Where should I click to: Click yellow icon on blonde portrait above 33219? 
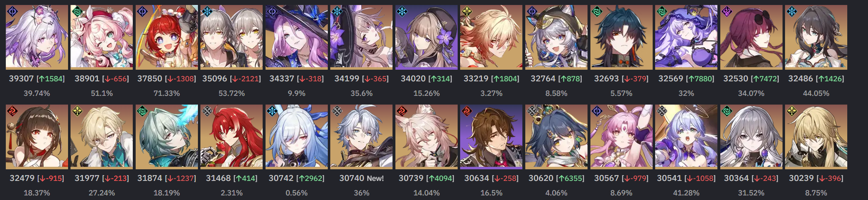(x=467, y=12)
